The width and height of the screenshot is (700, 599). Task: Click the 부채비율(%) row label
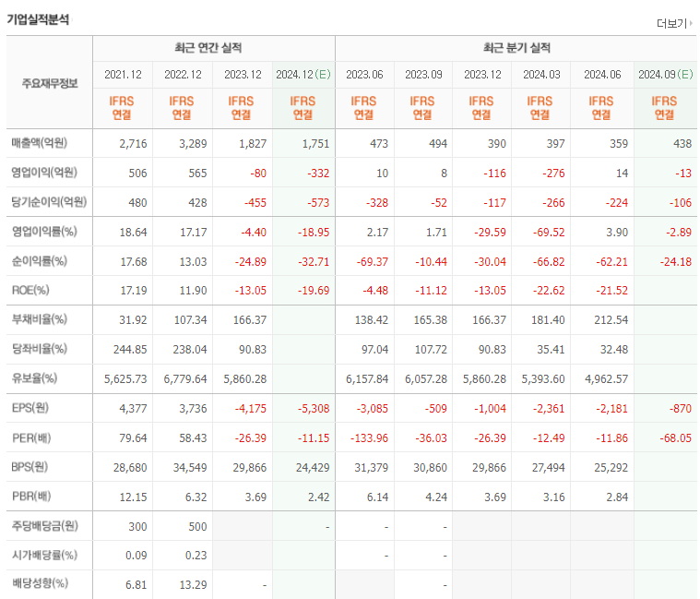tap(40, 319)
